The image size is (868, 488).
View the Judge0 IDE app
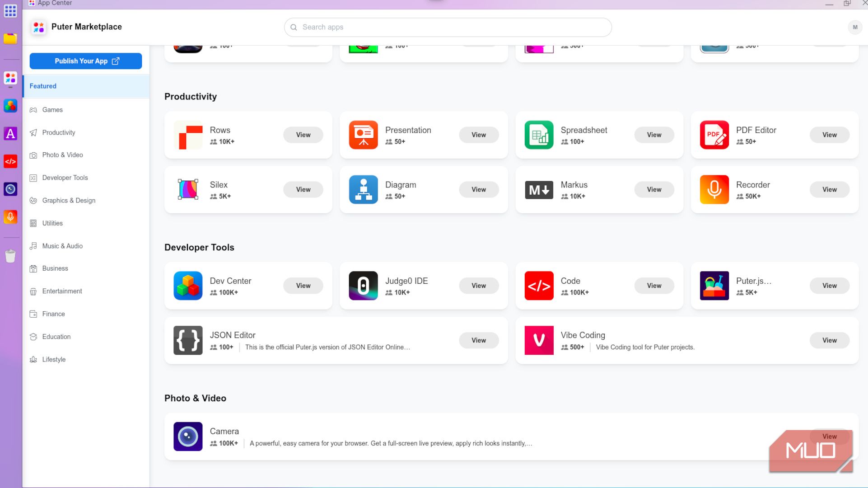(479, 286)
